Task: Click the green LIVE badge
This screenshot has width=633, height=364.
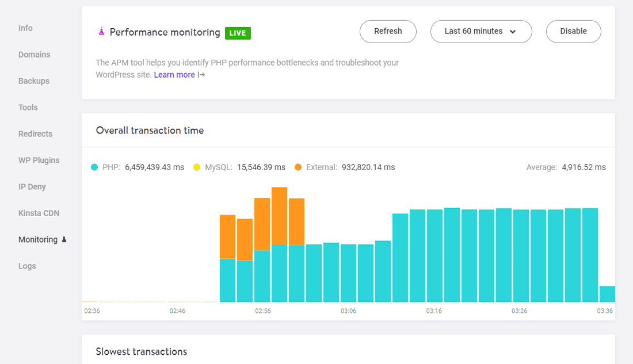Action: 238,33
